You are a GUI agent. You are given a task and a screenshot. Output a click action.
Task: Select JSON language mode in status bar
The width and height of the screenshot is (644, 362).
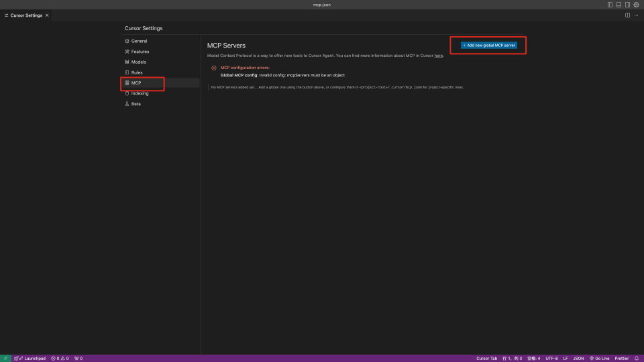pyautogui.click(x=578, y=358)
